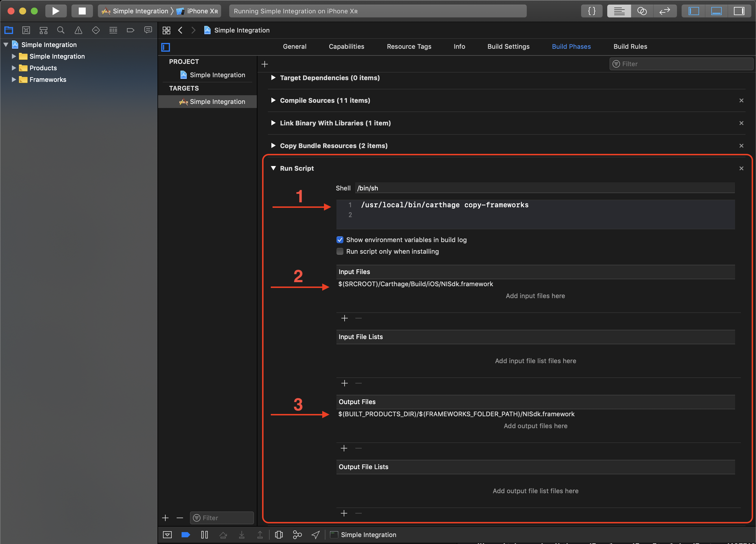Check Run script only when installing
756x544 pixels.
pos(340,251)
